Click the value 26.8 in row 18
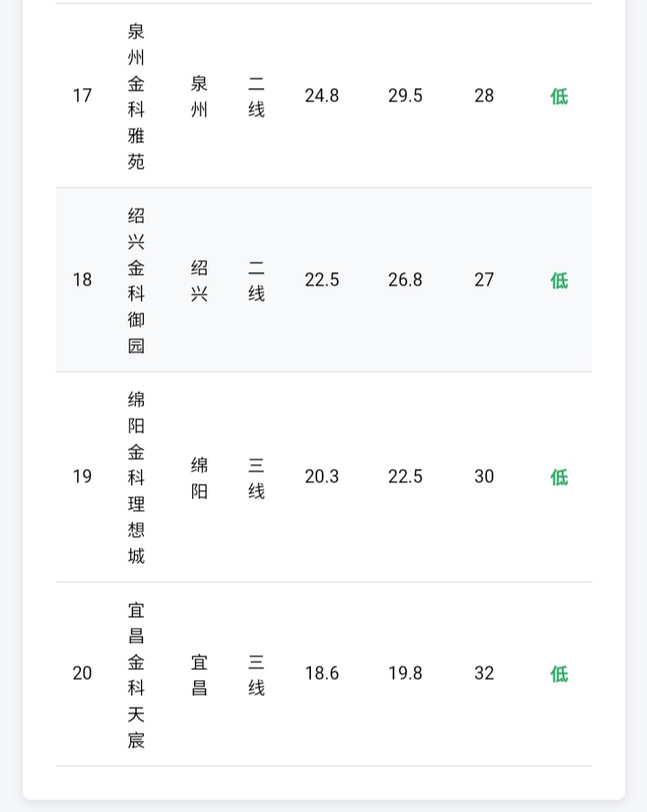The image size is (647, 812). pyautogui.click(x=405, y=280)
